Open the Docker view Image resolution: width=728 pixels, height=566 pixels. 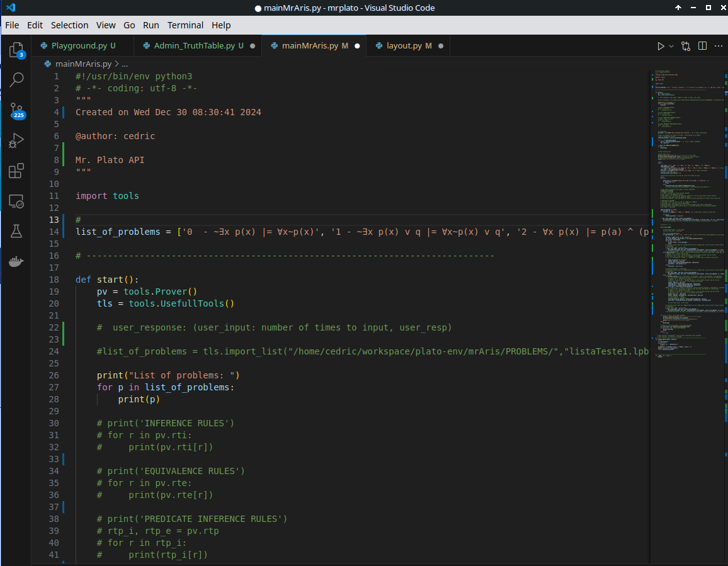(16, 261)
